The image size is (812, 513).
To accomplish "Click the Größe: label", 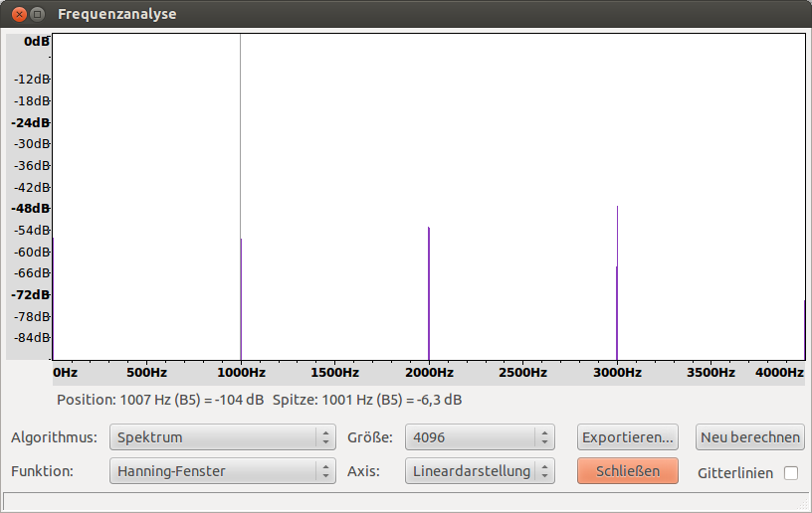I will [370, 437].
